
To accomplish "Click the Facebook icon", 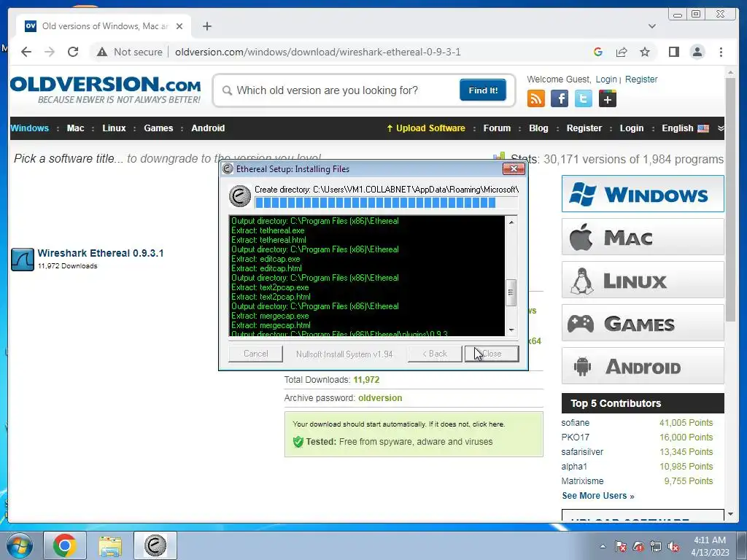I will (560, 98).
